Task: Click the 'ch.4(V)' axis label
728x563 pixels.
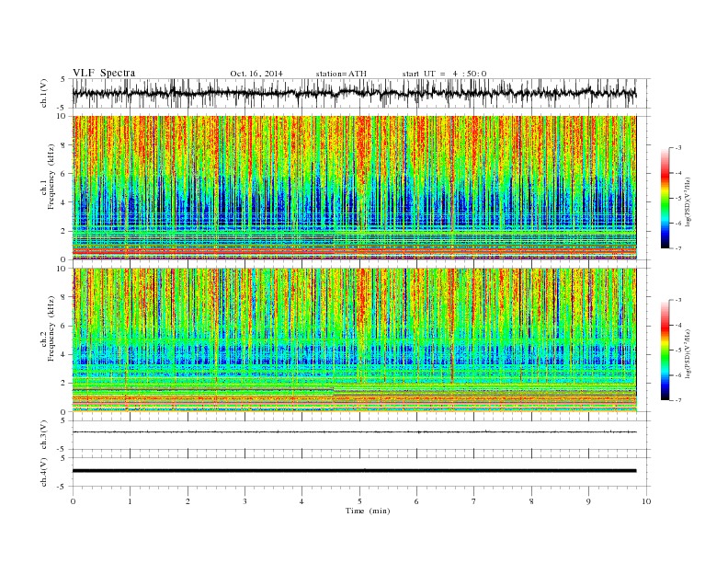Action: click(44, 472)
